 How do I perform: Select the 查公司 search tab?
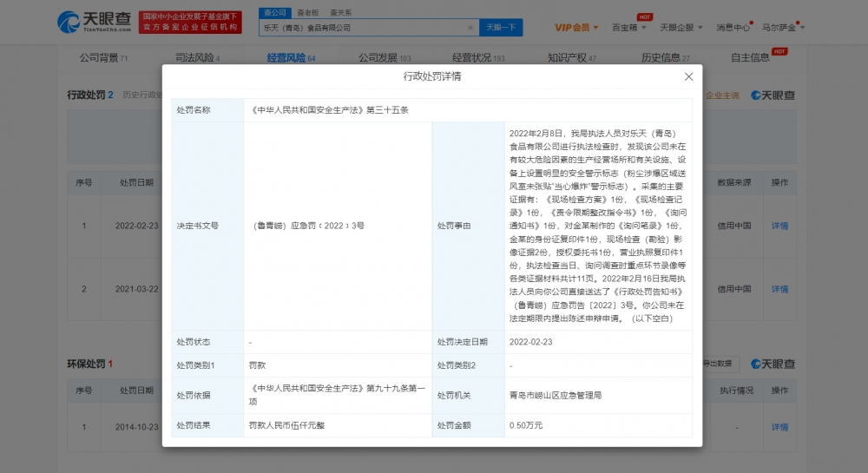274,12
